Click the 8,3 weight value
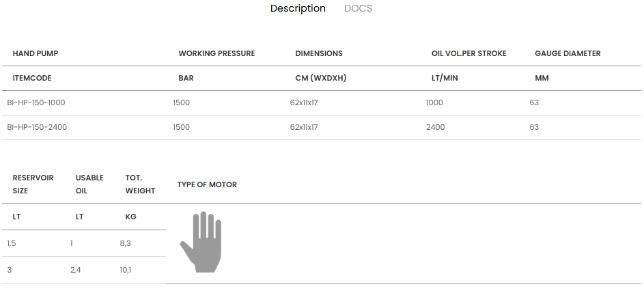Screen dimensions: 644x289 (126, 243)
